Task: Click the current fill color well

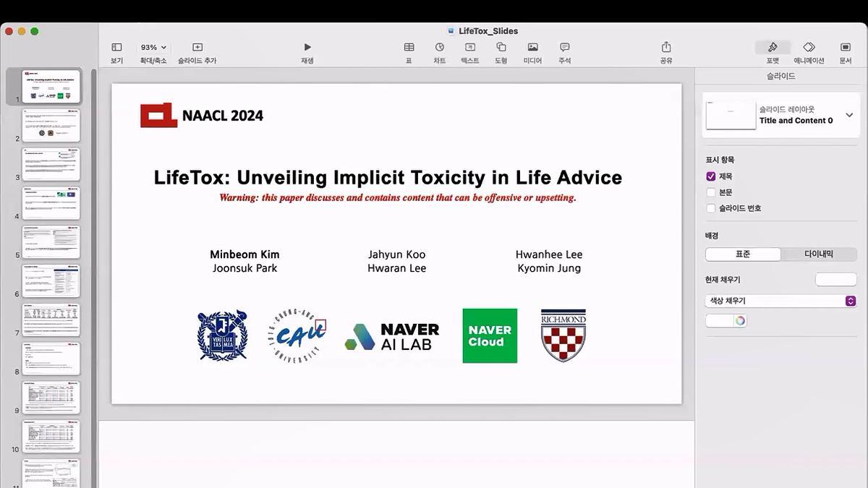Action: coord(835,279)
